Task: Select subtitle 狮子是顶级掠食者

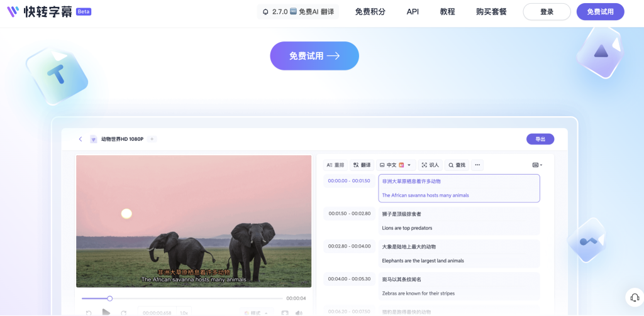Action: coord(401,214)
